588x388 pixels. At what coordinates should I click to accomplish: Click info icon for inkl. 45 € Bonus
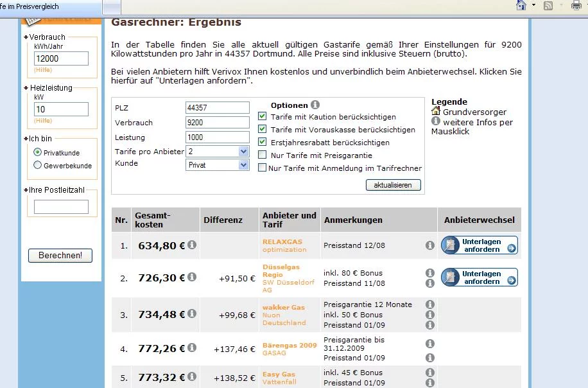pos(430,373)
